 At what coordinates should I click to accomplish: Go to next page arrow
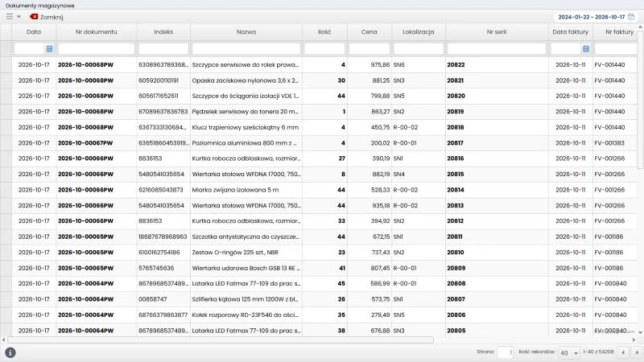pyautogui.click(x=637, y=352)
